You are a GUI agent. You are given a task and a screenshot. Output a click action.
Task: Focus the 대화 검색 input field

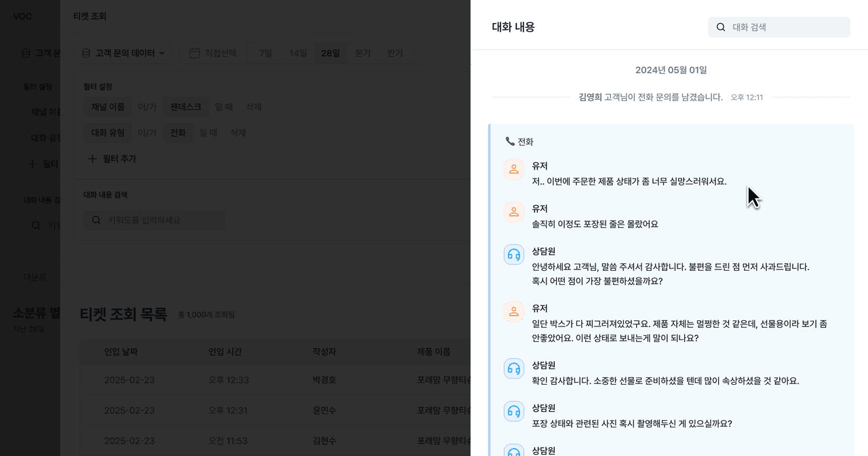[x=779, y=27]
